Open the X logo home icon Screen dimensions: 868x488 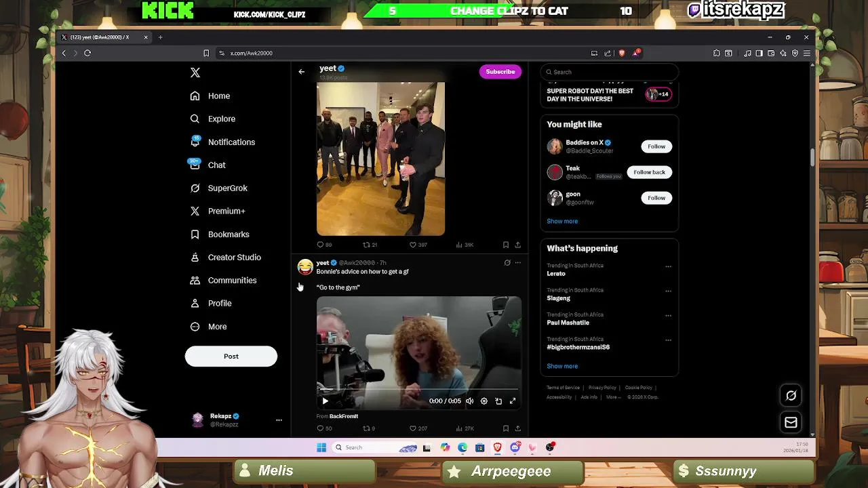[195, 73]
